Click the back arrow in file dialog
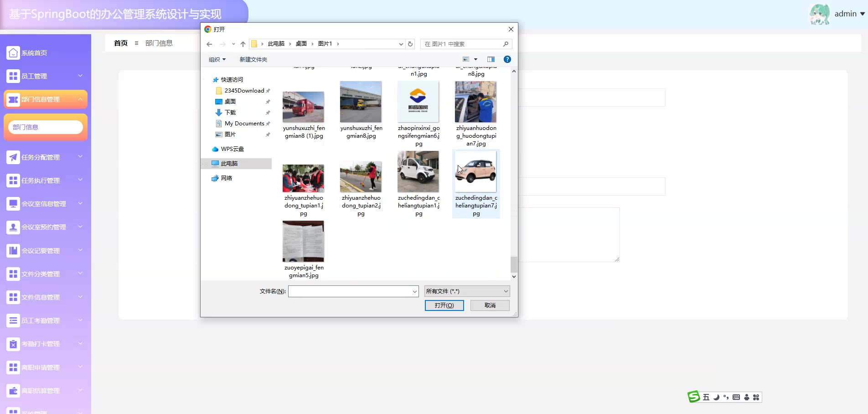The image size is (868, 414). [x=209, y=44]
